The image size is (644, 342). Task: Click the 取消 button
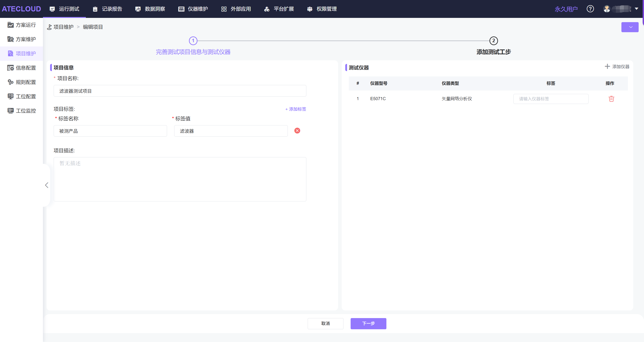tap(325, 323)
